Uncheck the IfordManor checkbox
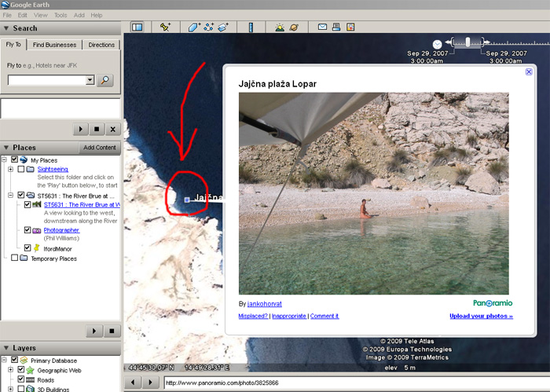Screen dimensions: 550x392 27,247
